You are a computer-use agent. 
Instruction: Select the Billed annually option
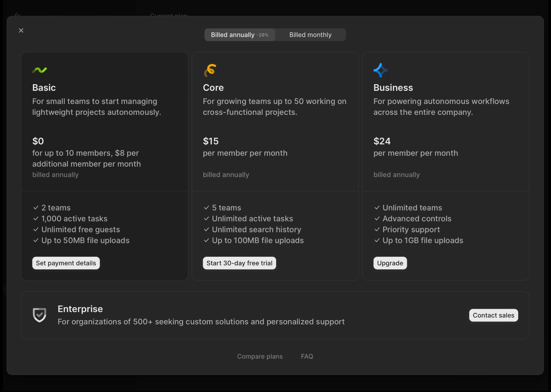pyautogui.click(x=240, y=35)
